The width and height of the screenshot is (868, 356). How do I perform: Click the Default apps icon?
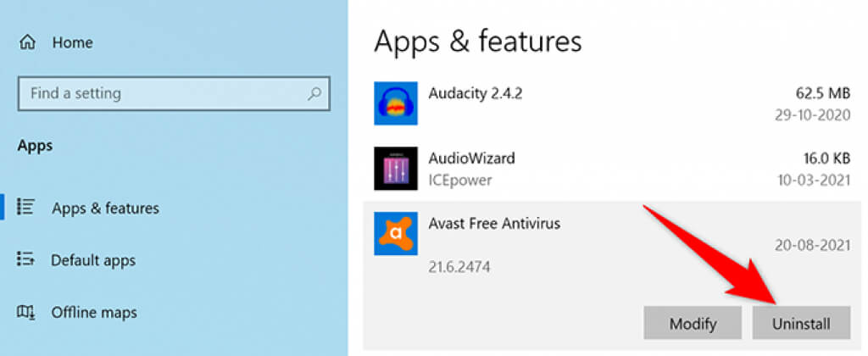click(25, 259)
